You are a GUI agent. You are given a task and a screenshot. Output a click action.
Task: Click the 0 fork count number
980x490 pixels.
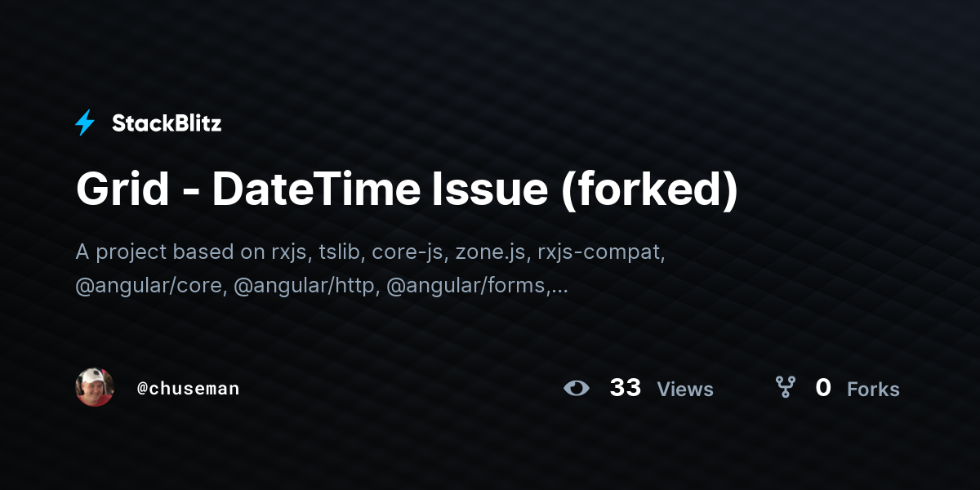(x=823, y=388)
